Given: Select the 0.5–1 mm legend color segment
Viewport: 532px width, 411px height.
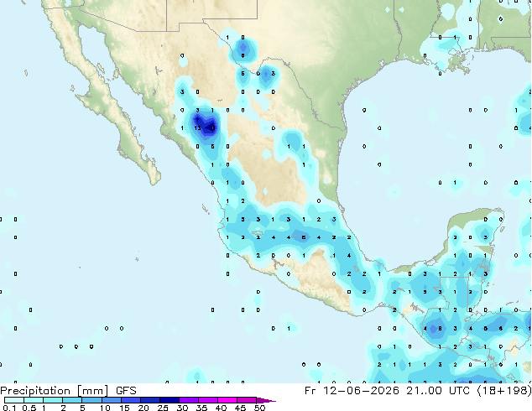Looking at the screenshot, I should click(34, 400).
